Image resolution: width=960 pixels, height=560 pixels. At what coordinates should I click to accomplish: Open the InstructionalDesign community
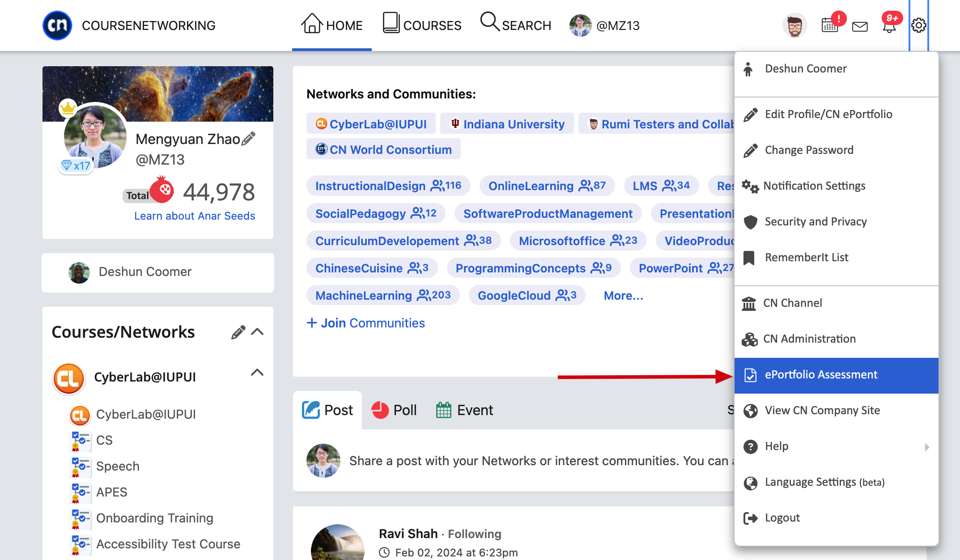click(388, 186)
